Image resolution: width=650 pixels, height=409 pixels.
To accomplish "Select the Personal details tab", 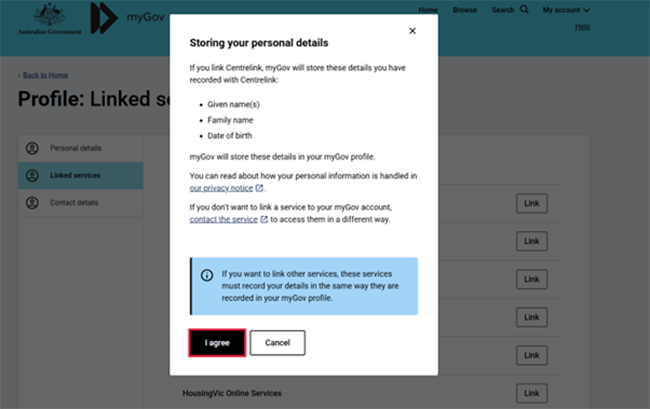I will click(x=75, y=148).
